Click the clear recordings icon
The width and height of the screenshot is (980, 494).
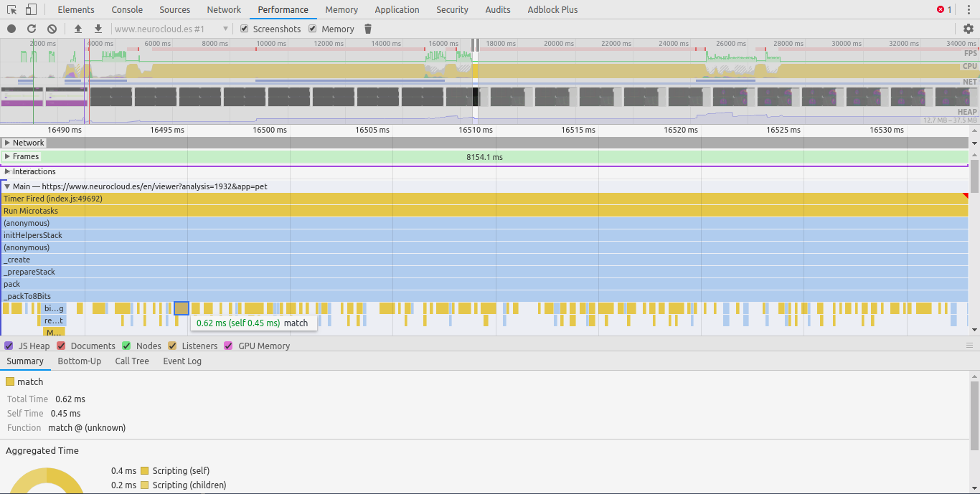pyautogui.click(x=51, y=29)
